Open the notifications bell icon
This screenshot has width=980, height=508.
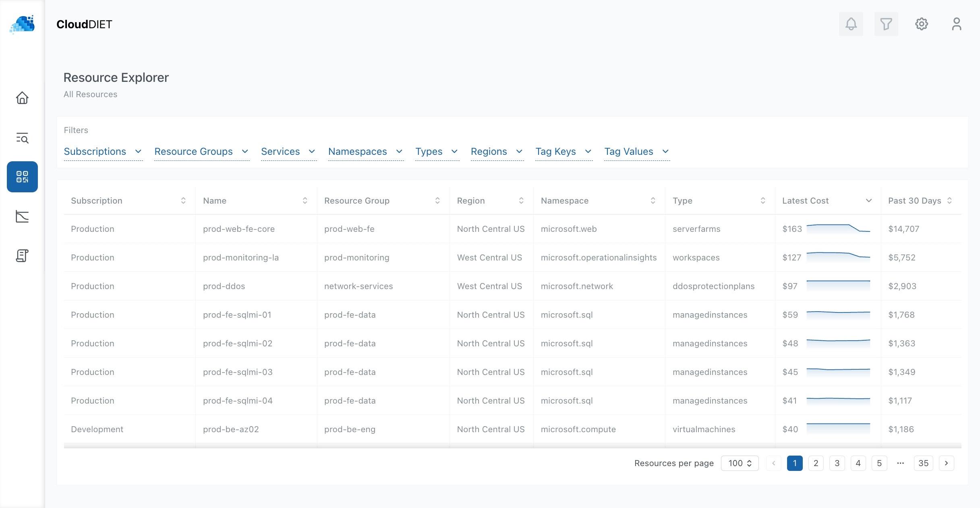(x=851, y=24)
